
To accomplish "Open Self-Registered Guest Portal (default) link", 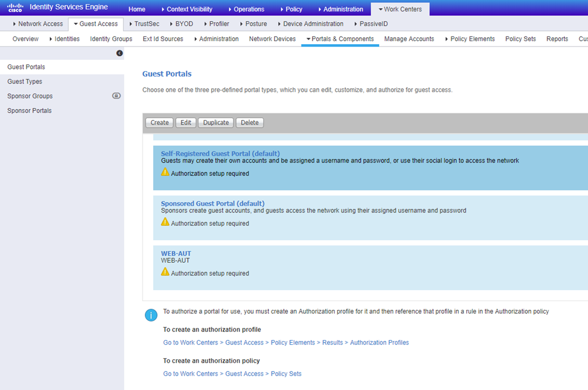I will coord(220,154).
